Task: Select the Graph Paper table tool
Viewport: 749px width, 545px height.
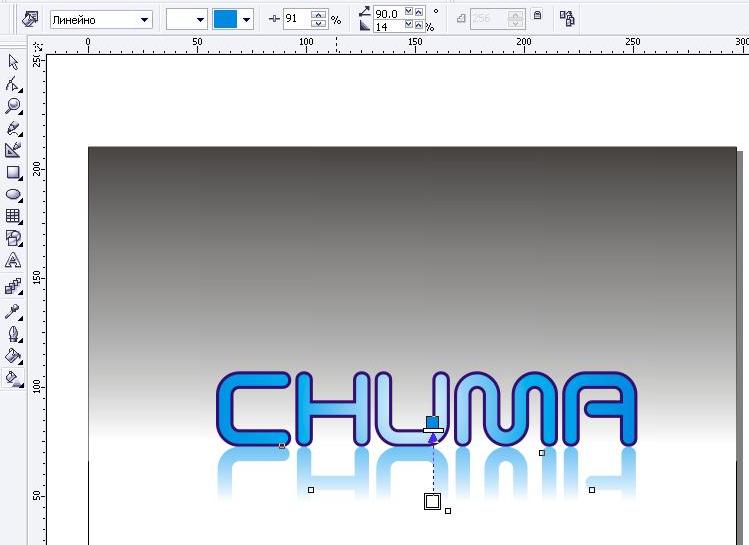Action: [x=13, y=216]
